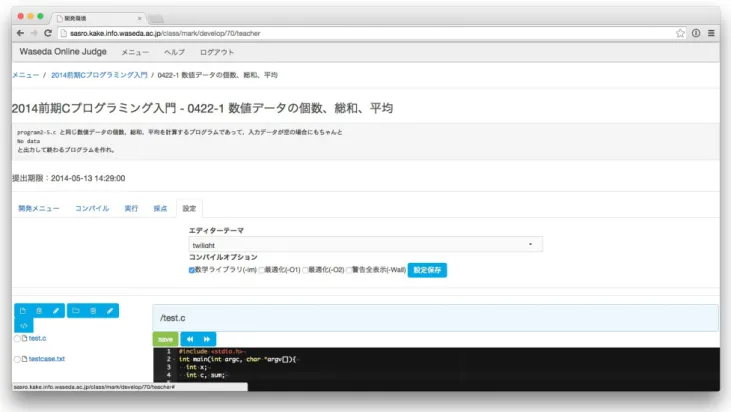Image resolution: width=731 pixels, height=412 pixels.
Task: Click the browser back arrow
Action: [20, 33]
